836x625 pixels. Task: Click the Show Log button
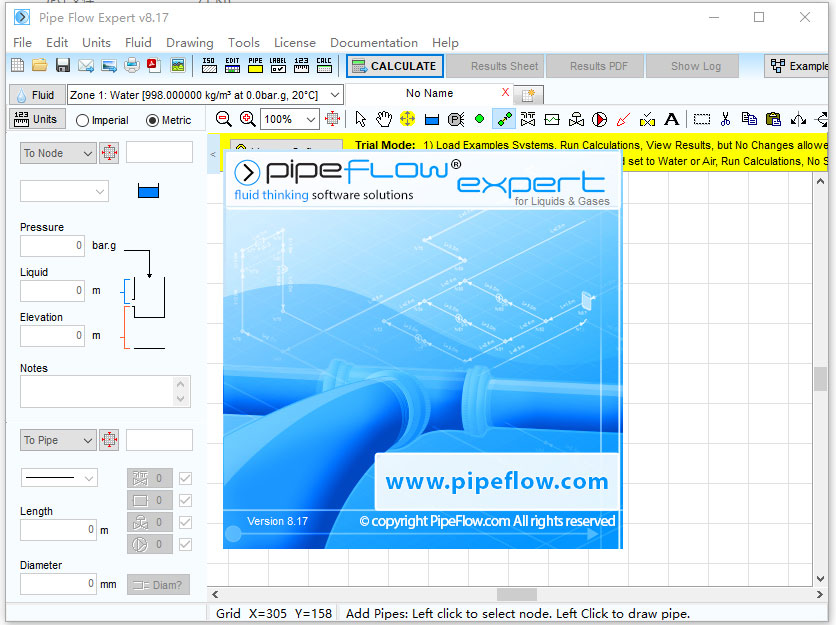click(693, 66)
